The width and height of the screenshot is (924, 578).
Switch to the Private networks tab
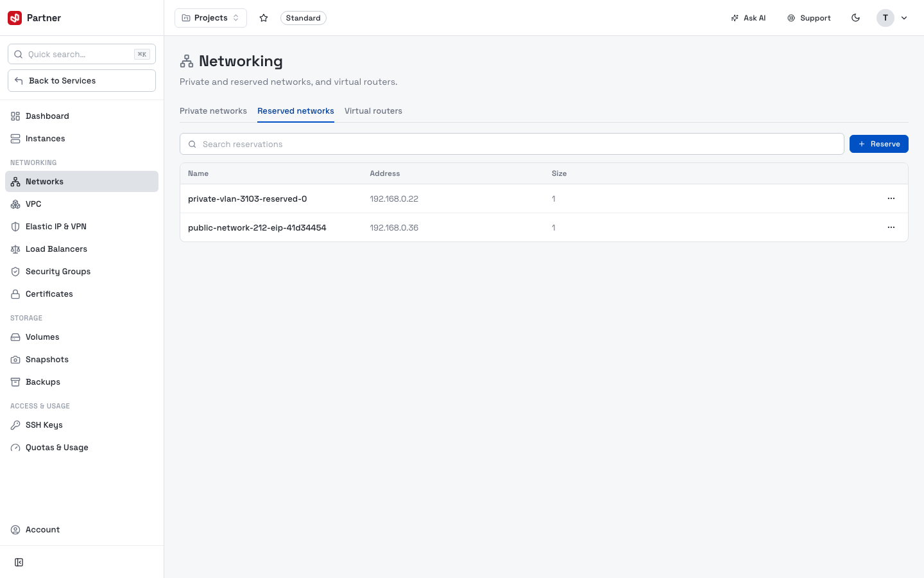click(x=213, y=111)
